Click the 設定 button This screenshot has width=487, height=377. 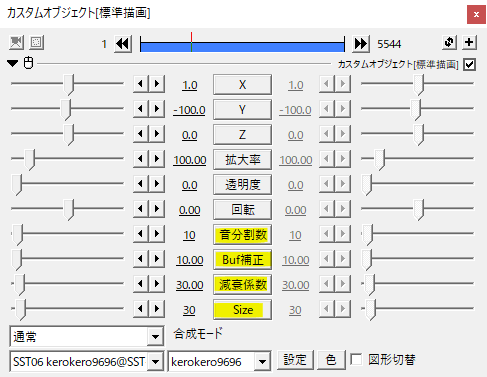tap(295, 360)
